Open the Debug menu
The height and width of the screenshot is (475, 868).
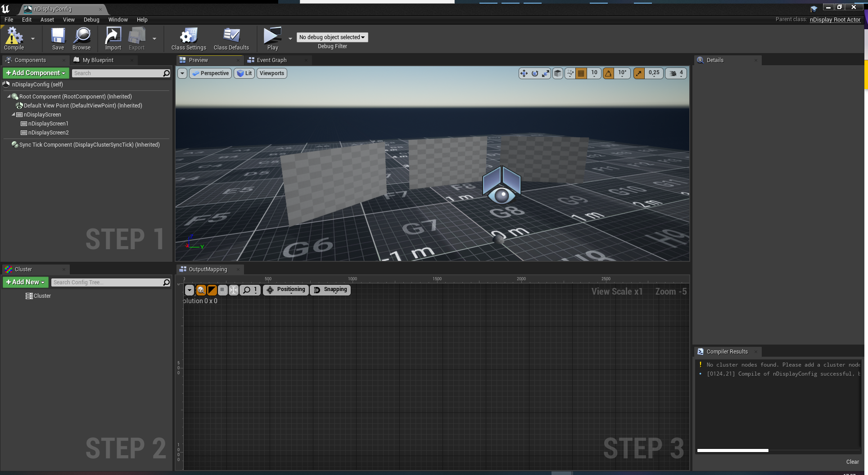click(91, 20)
